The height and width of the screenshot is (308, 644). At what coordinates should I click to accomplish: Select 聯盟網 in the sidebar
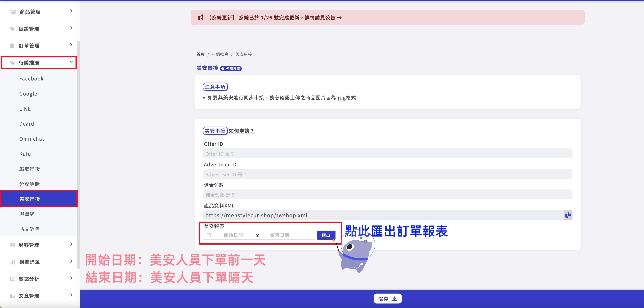coord(39,214)
